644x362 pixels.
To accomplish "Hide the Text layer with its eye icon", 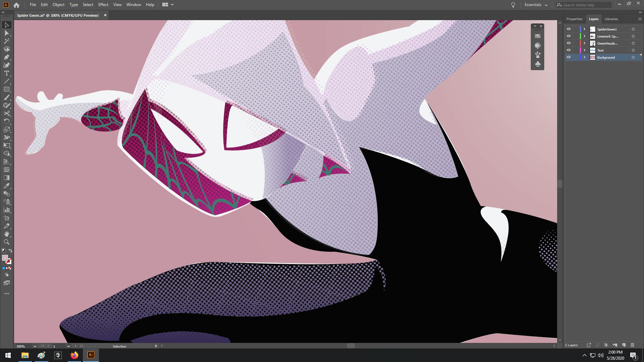I will pos(569,50).
